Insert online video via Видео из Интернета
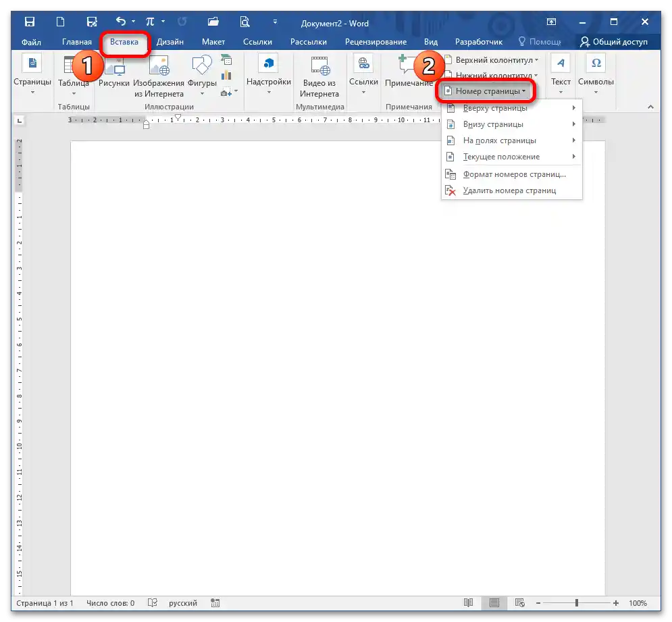The height and width of the screenshot is (622, 672). pyautogui.click(x=319, y=76)
